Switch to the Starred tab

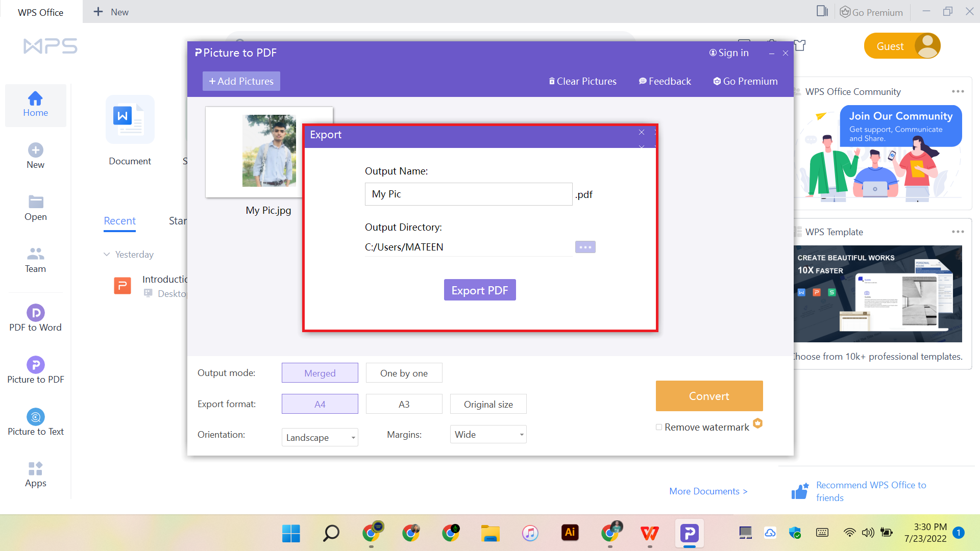pyautogui.click(x=179, y=220)
